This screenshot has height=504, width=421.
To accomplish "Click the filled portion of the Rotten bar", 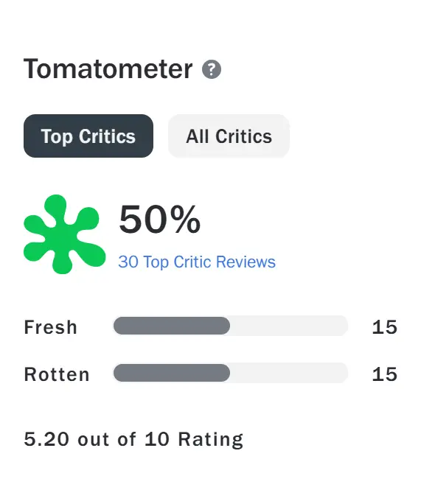I will [172, 373].
